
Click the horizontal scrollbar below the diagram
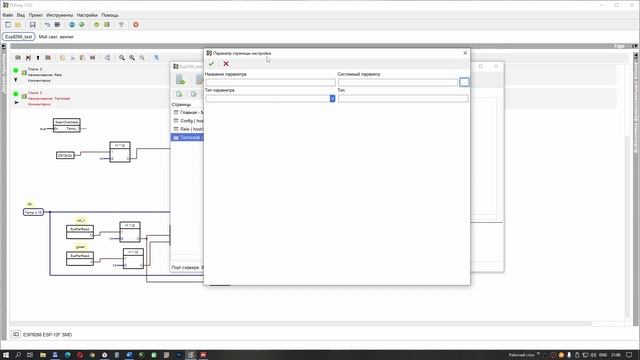(302, 324)
